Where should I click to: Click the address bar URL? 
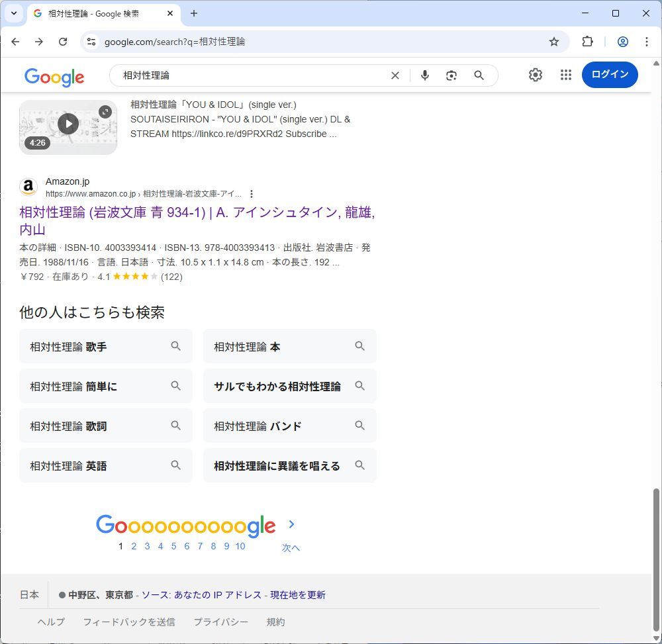coord(175,42)
